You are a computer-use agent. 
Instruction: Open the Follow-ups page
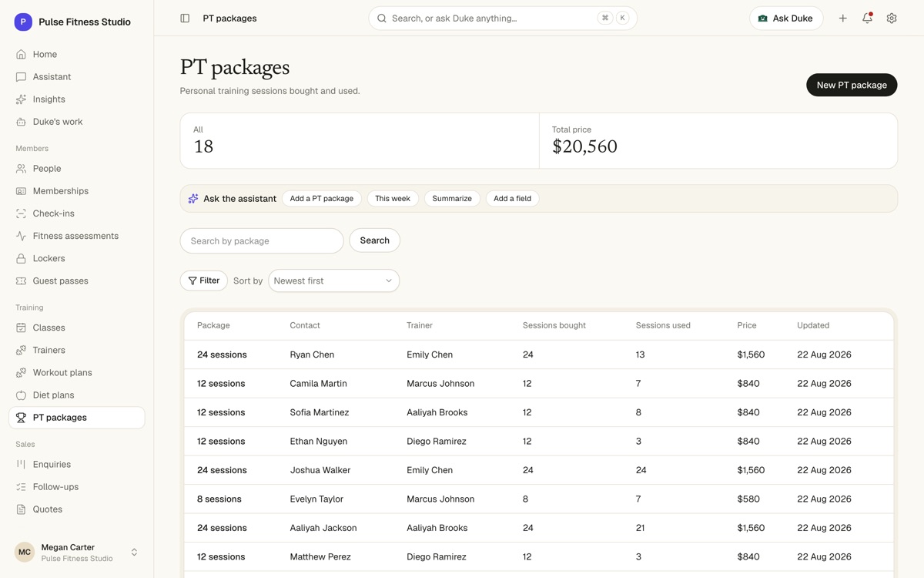click(x=76, y=486)
